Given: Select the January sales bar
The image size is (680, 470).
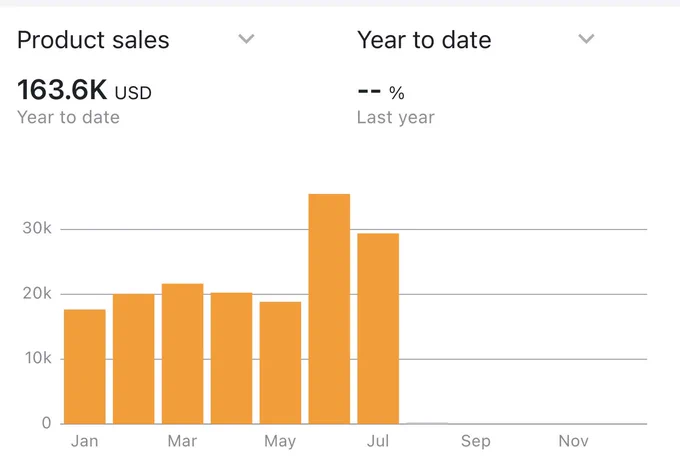Looking at the screenshot, I should point(85,366).
